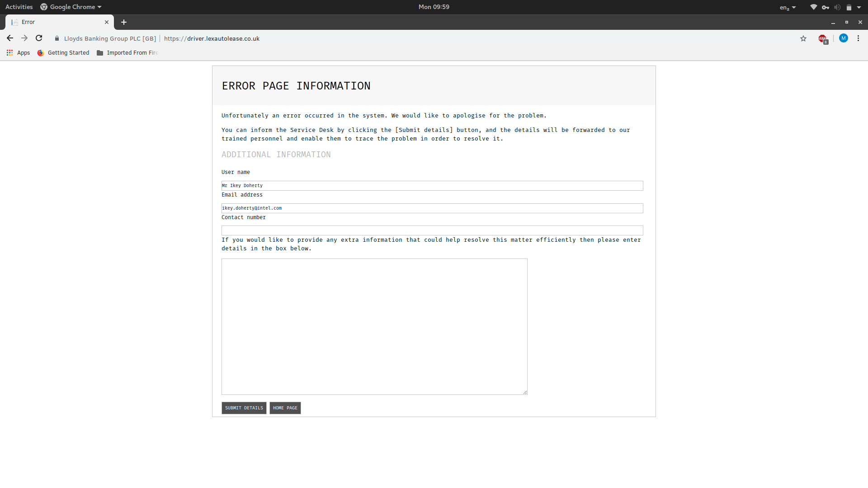This screenshot has height=488, width=868.
Task: Go back to the previous page
Action: (10, 38)
